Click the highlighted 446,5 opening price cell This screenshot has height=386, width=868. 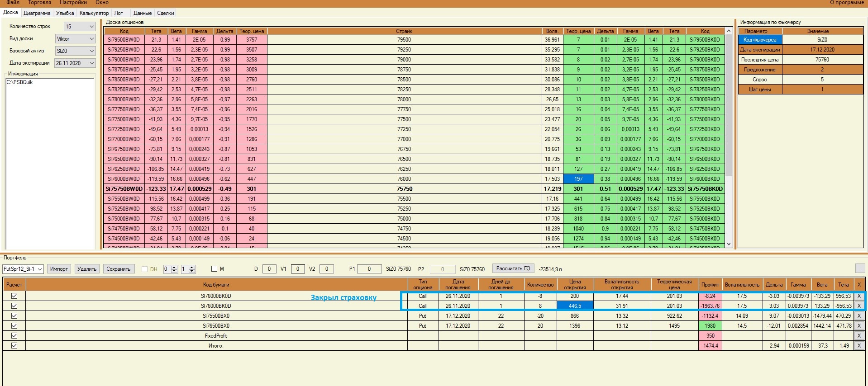tap(575, 306)
